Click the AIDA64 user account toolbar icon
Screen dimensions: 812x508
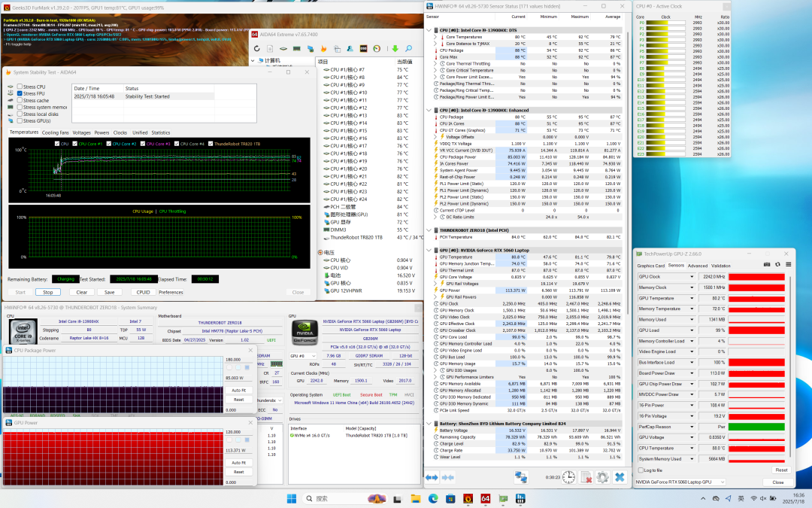pos(350,49)
